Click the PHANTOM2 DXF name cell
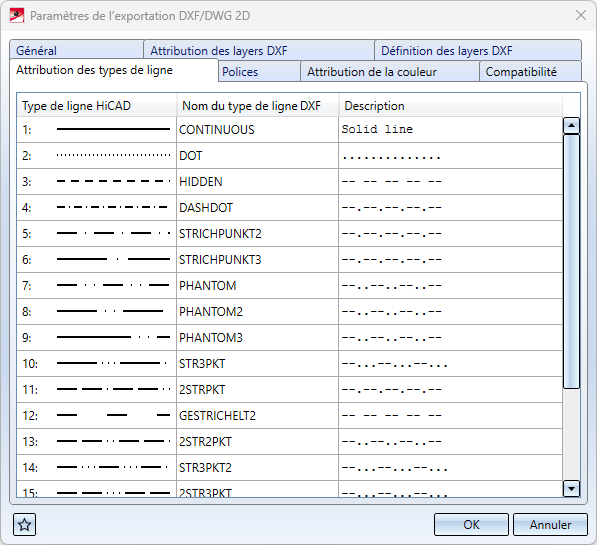Screen dimensions: 597x545 pos(257,312)
